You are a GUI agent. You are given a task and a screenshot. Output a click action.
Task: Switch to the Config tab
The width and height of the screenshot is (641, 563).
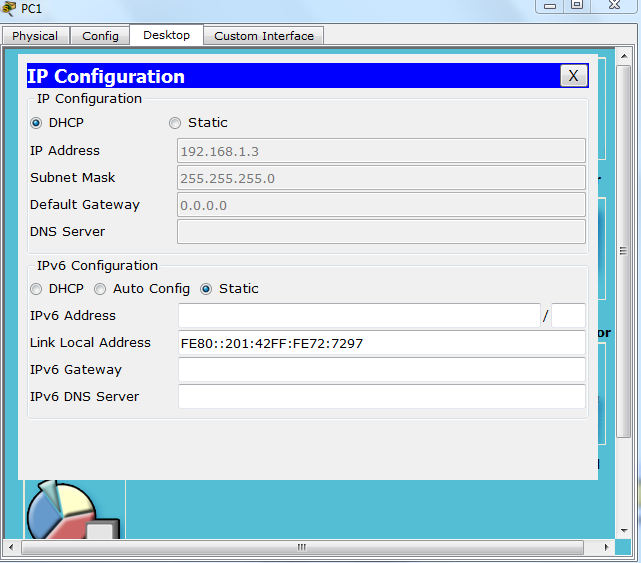tap(100, 36)
